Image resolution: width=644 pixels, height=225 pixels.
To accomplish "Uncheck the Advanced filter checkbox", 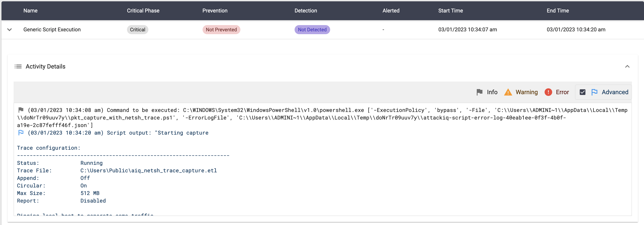I will 582,92.
